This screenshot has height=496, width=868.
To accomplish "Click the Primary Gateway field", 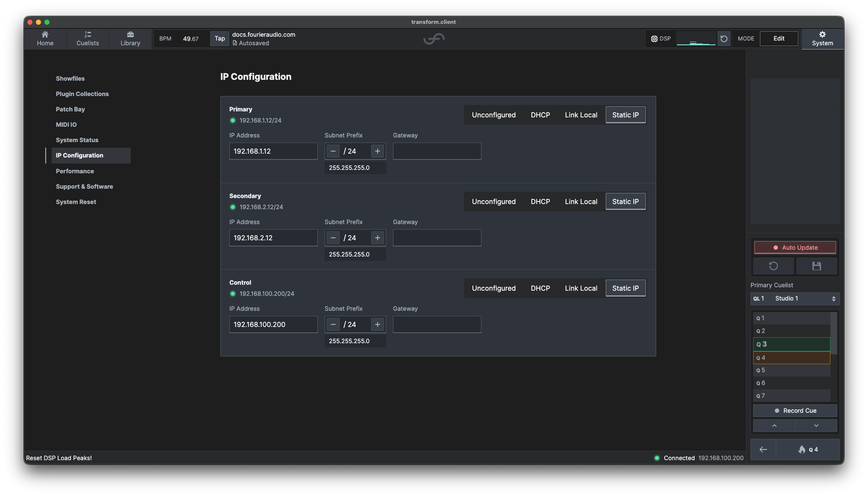I will coord(437,151).
